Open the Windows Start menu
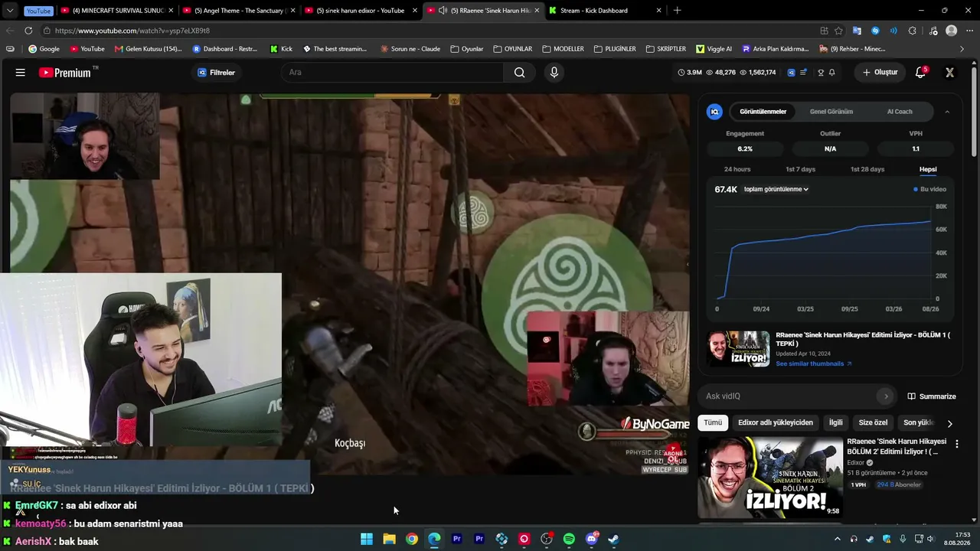Viewport: 980px width, 551px height. [367, 539]
